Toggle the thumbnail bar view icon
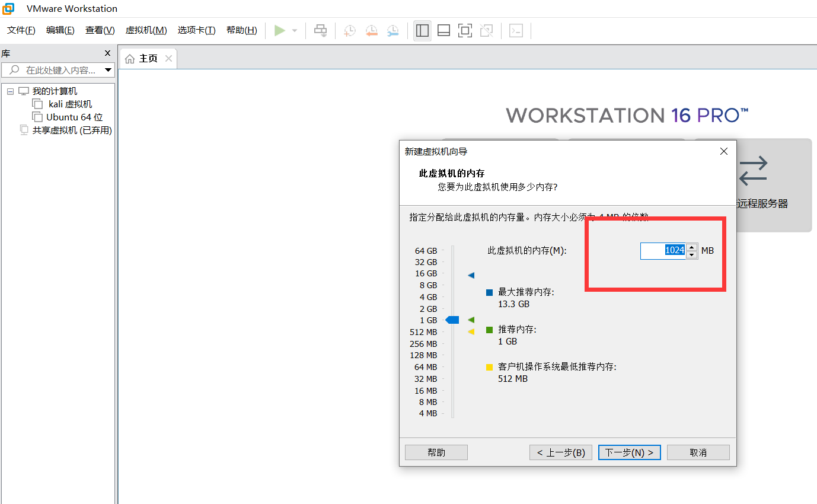Image resolution: width=817 pixels, height=504 pixels. (443, 31)
